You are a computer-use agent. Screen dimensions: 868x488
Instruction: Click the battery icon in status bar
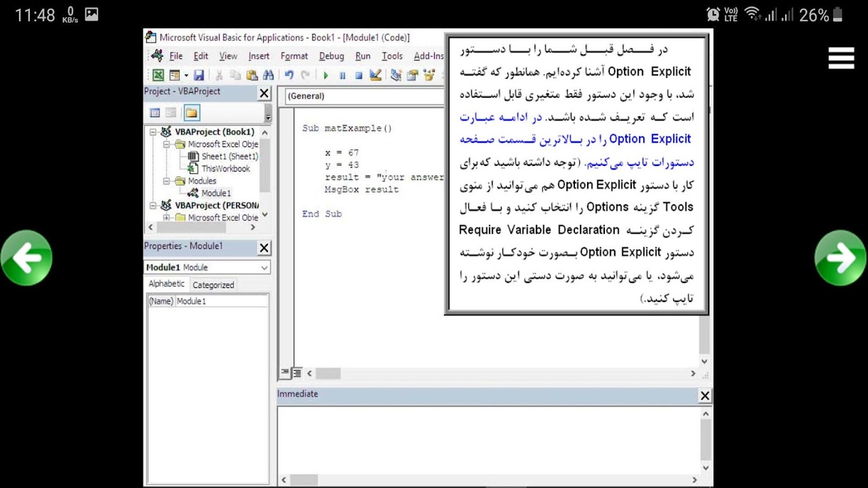click(838, 15)
